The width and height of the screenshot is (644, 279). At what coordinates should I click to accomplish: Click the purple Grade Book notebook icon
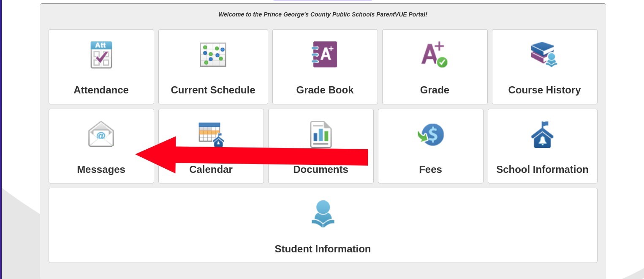click(325, 55)
